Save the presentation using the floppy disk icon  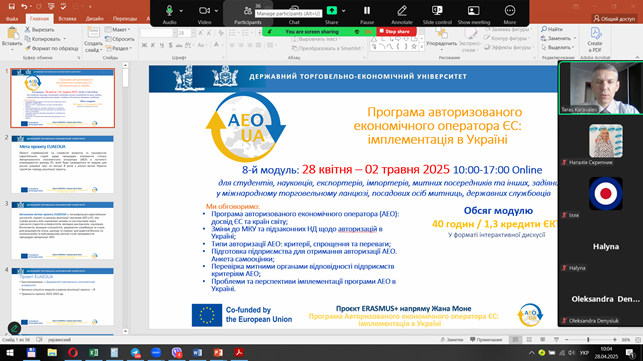tap(11, 6)
